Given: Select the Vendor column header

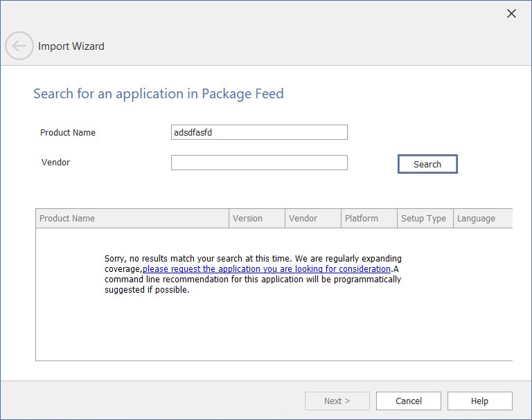Looking at the screenshot, I should pos(312,218).
